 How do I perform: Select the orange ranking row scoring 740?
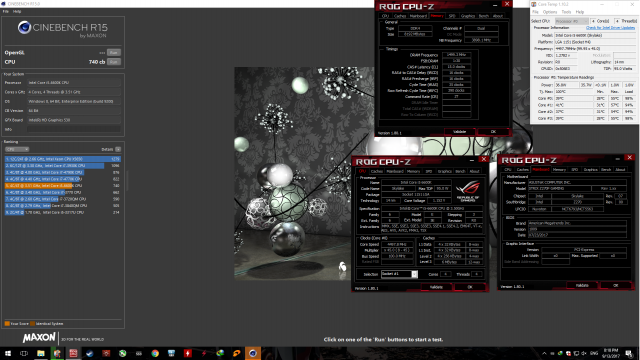click(63, 186)
